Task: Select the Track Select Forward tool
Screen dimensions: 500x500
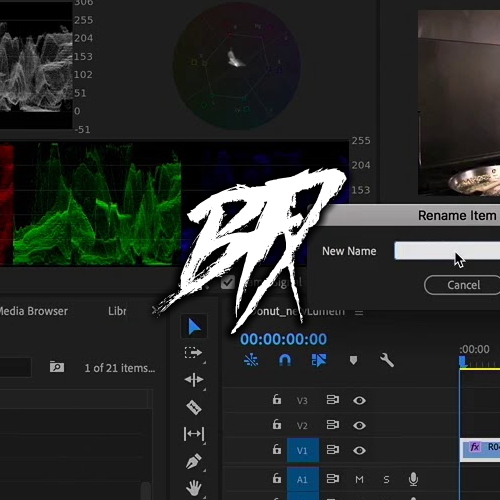Action: (x=193, y=353)
